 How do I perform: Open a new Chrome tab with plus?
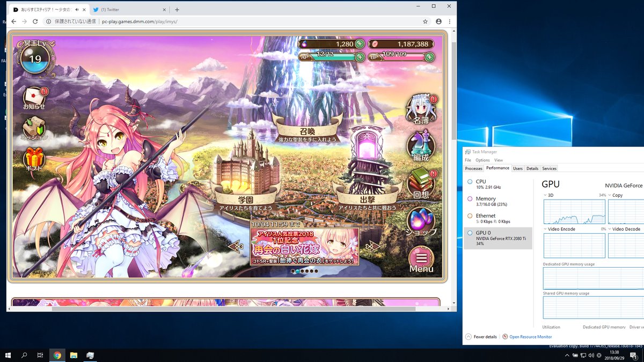point(177,10)
